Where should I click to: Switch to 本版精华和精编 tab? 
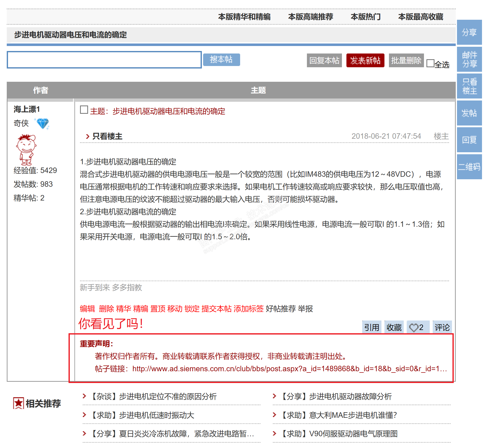pos(244,17)
